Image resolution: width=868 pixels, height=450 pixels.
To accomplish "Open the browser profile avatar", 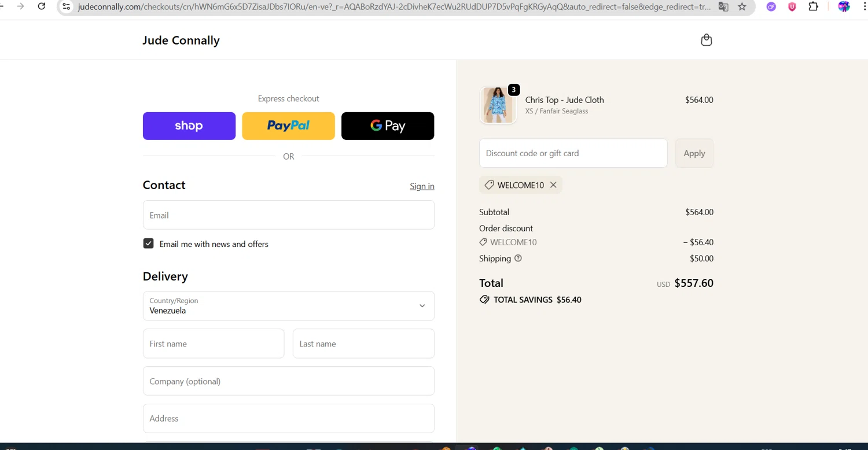I will coord(844,6).
